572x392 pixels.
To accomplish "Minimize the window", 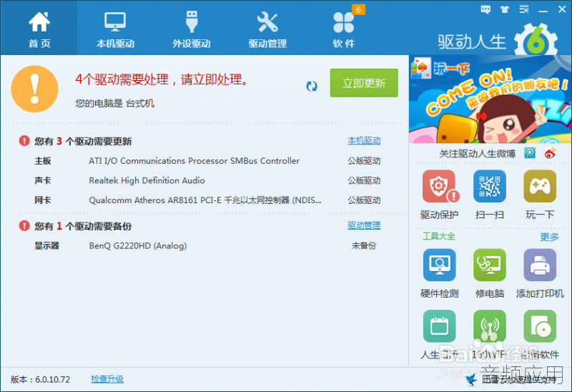I will pos(543,10).
